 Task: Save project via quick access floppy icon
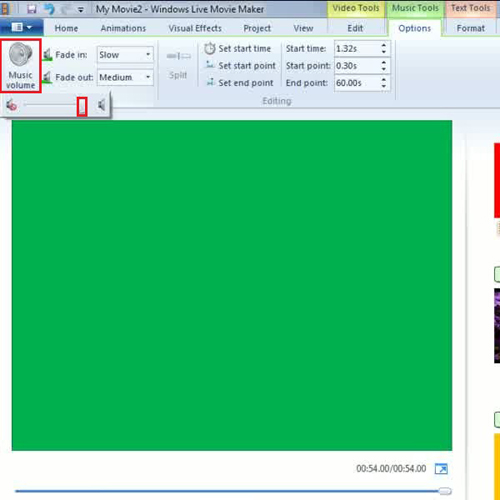[32, 9]
